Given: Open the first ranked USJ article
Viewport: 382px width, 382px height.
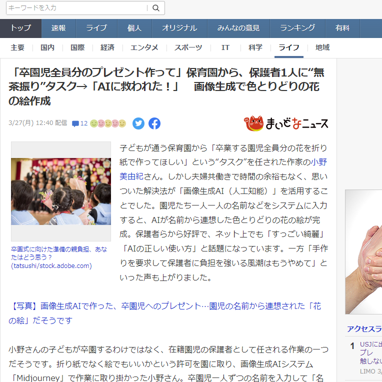Looking at the screenshot, I should click(371, 353).
